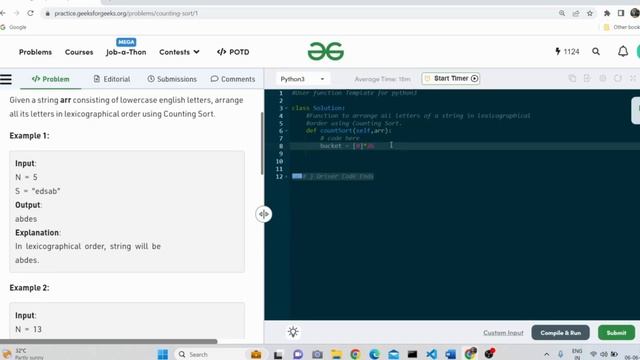Reload the browser page
The image size is (640, 360).
click(x=30, y=13)
